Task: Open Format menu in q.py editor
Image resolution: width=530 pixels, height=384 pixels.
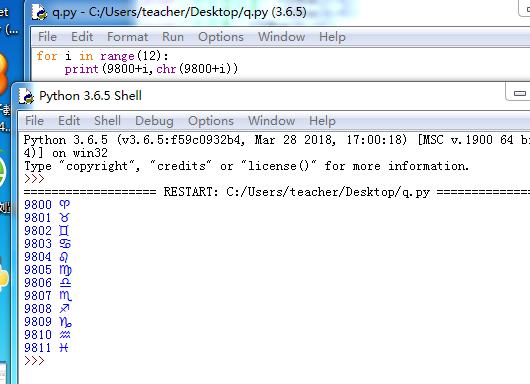Action: click(x=127, y=37)
